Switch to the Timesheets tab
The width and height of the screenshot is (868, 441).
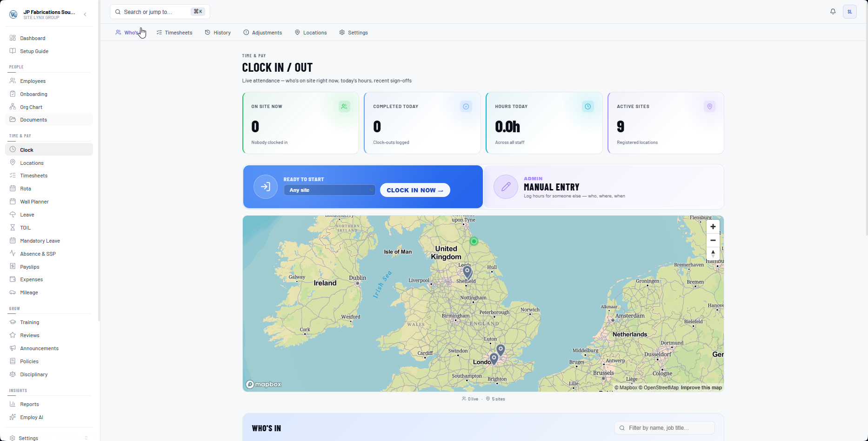tap(174, 33)
